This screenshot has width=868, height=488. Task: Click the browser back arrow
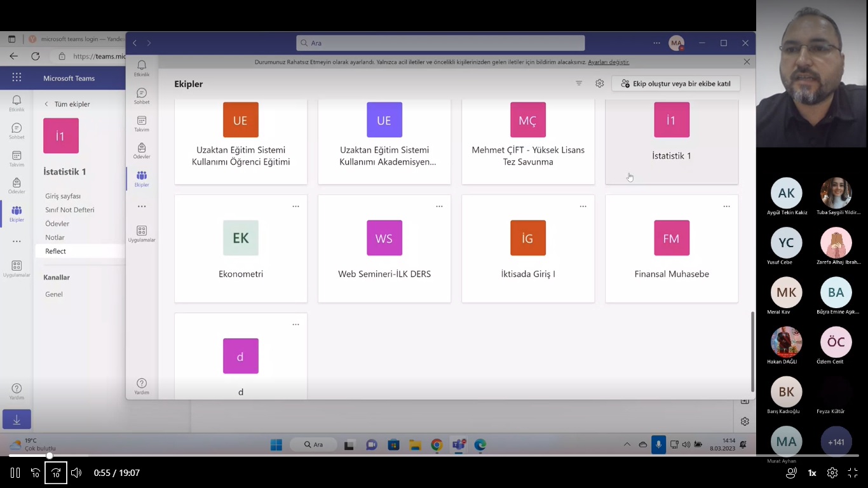[x=13, y=56]
